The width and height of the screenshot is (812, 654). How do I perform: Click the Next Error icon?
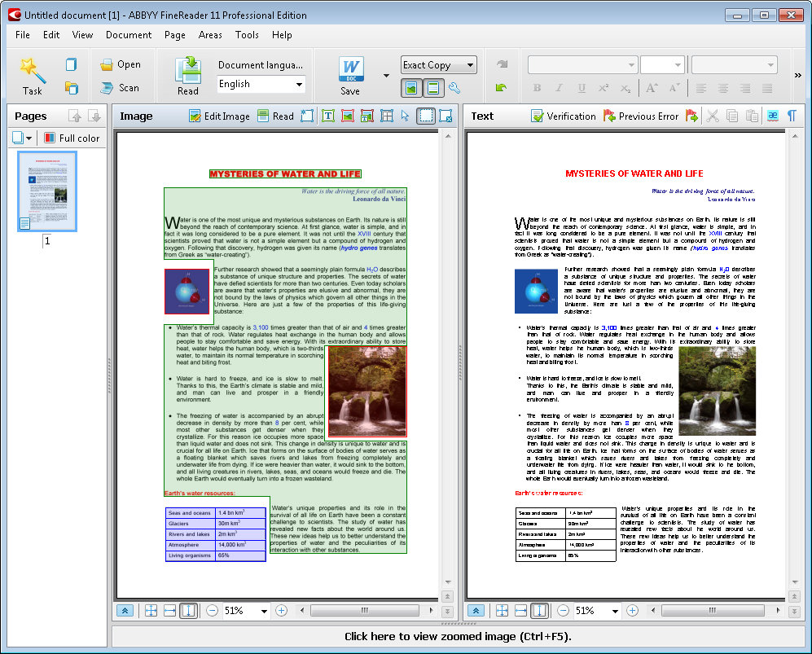coord(691,116)
